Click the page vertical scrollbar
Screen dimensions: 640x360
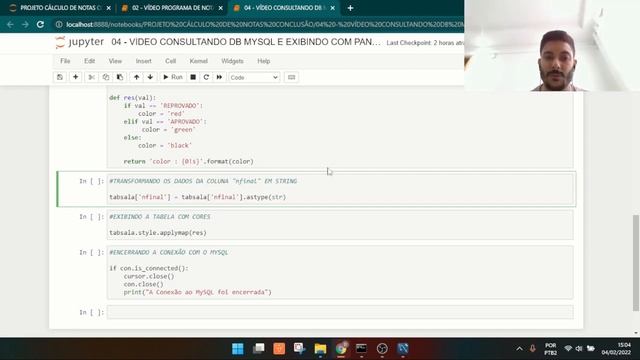click(636, 262)
